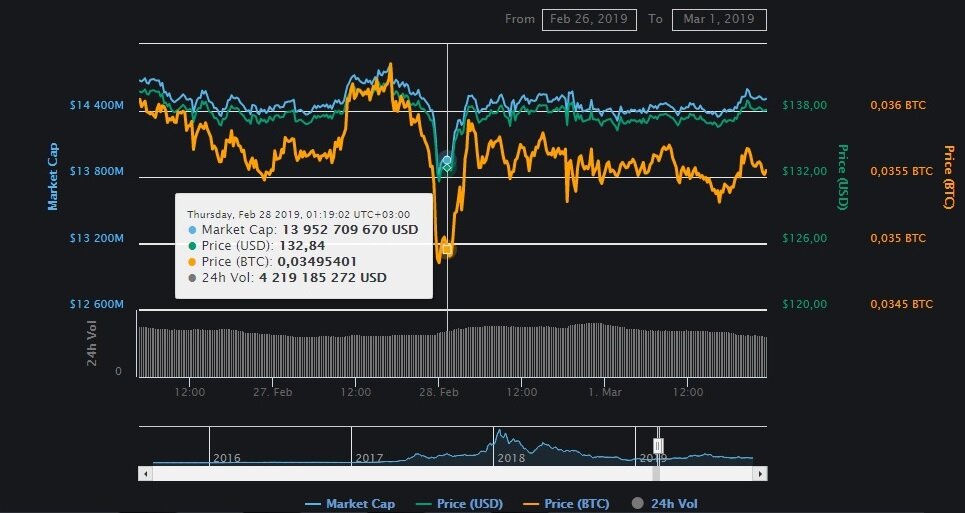Click the 2018 label in the navigator

511,458
